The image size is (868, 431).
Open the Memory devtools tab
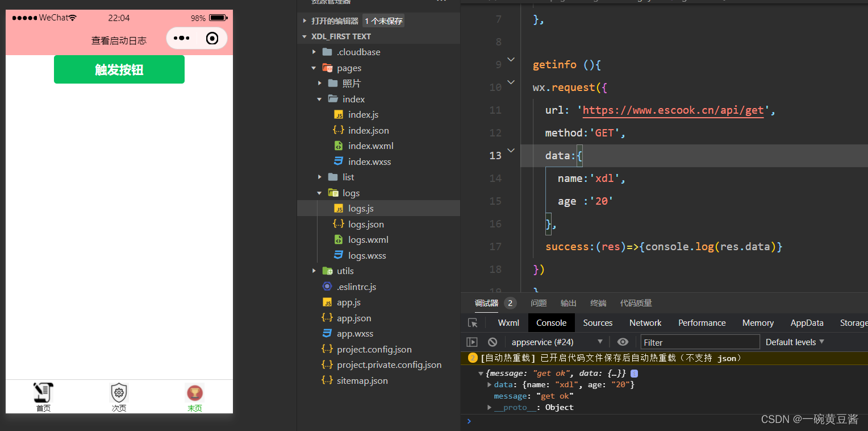pyautogui.click(x=758, y=322)
